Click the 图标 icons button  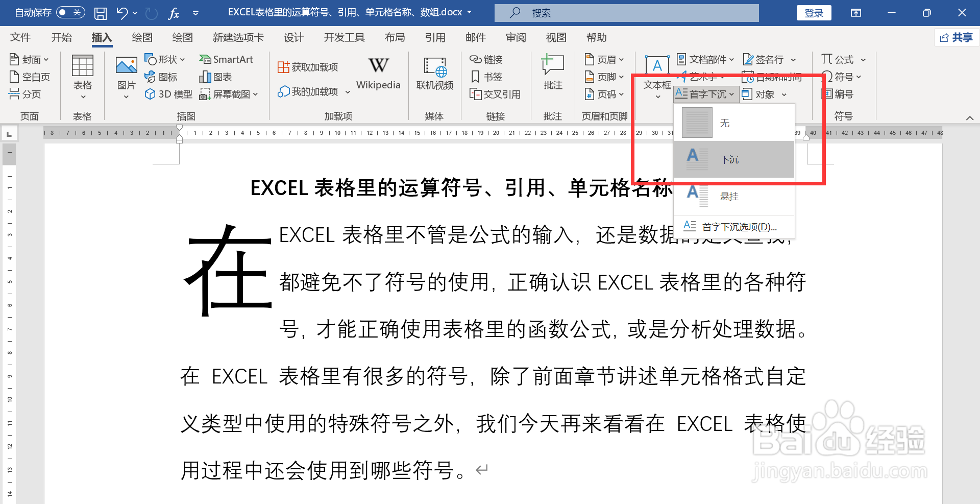click(161, 77)
